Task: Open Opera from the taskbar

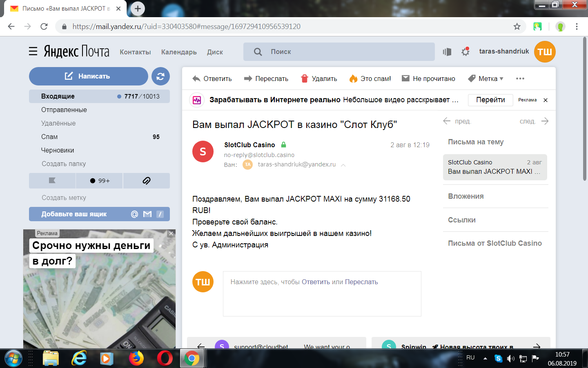Action: [x=165, y=359]
